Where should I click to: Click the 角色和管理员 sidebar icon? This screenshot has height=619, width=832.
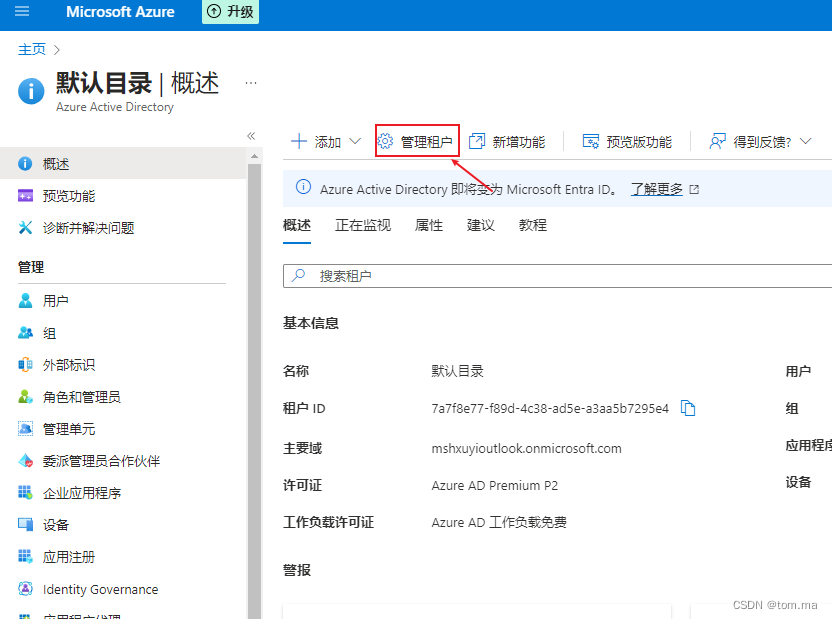coord(25,396)
